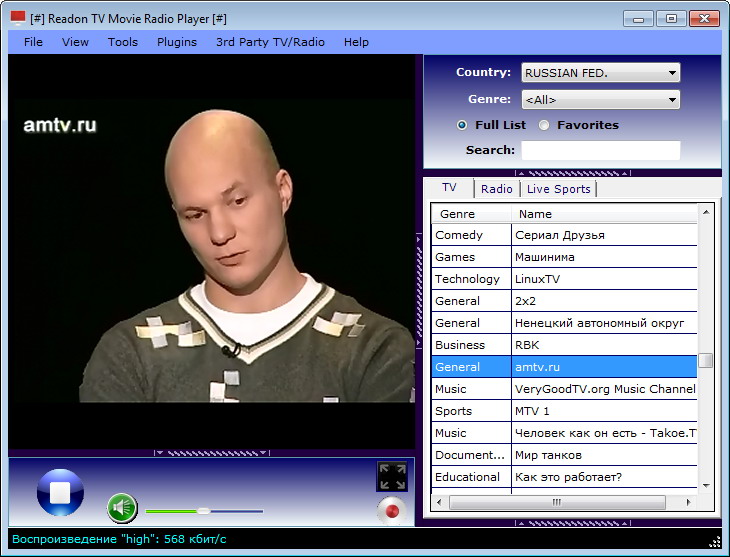Click splitter handle below the channel list

[x=573, y=523]
